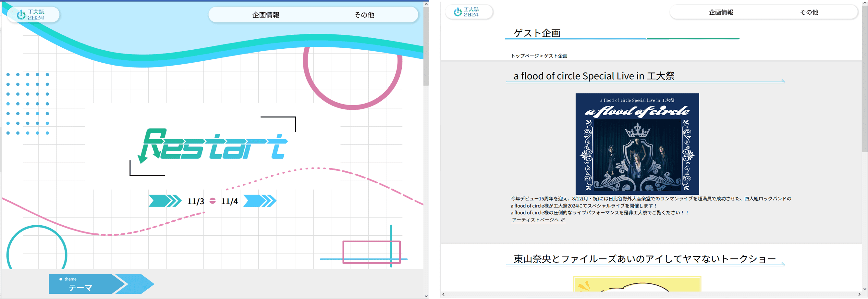This screenshot has height=299, width=868.
Task: Click the scroll down arrow of left window
Action: 426,296
